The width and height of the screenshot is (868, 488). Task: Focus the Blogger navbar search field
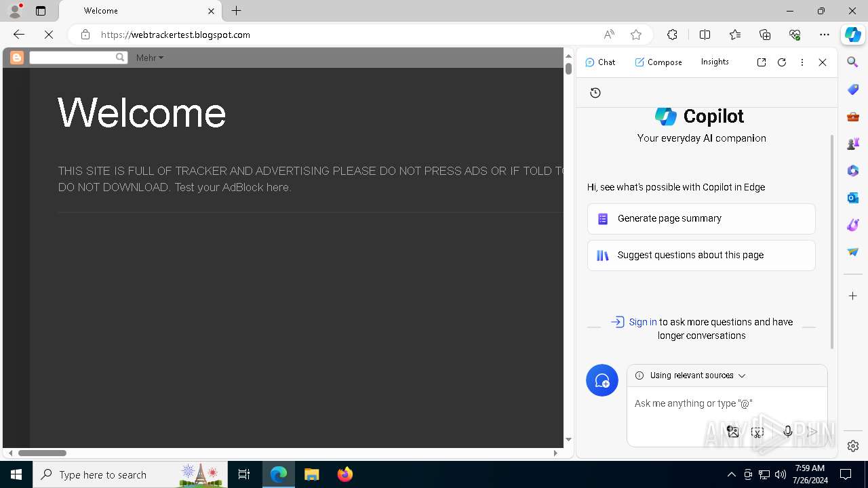73,58
